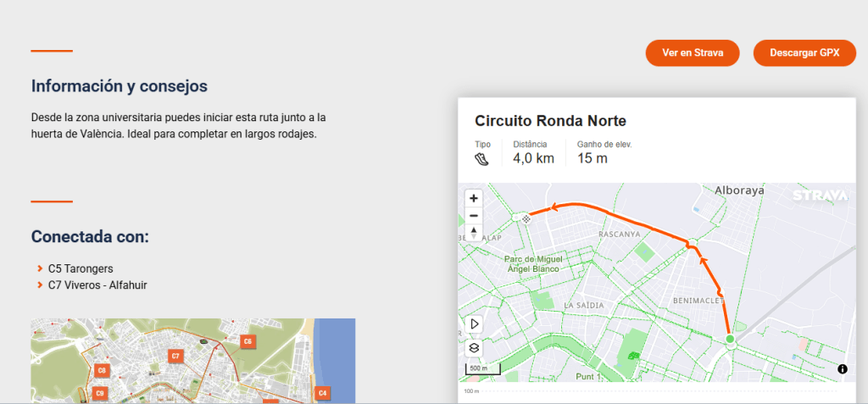Zoom out on the Strava map
The height and width of the screenshot is (404, 868).
coord(473,216)
